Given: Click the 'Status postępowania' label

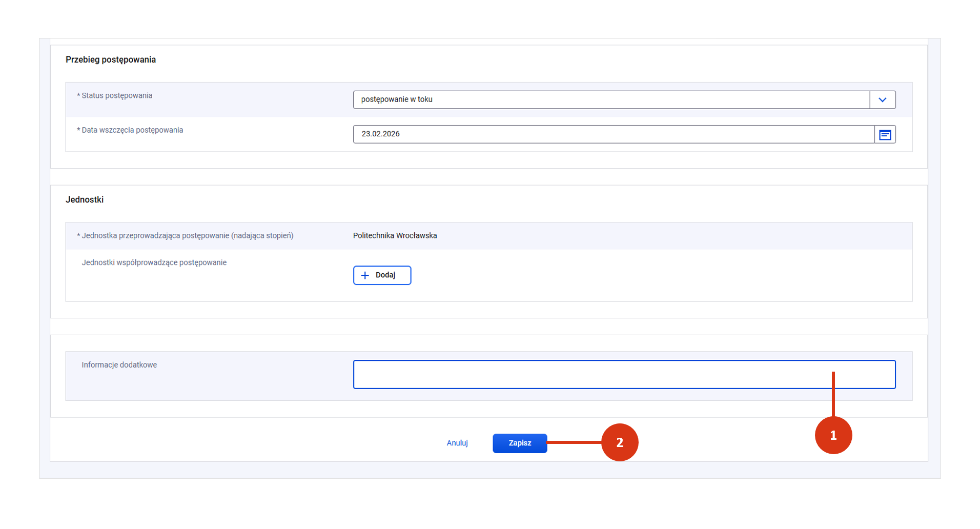Looking at the screenshot, I should [x=117, y=96].
